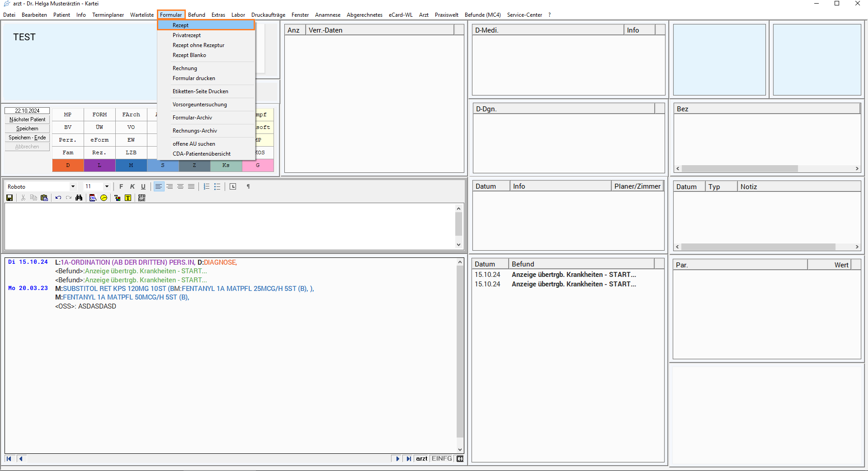
Task: Click the tab stop L icon
Action: 233,186
